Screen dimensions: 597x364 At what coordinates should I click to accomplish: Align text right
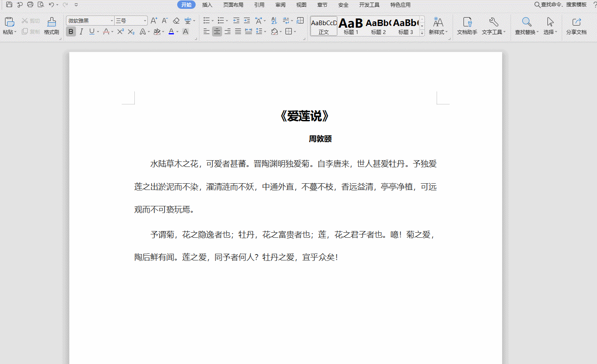click(228, 31)
